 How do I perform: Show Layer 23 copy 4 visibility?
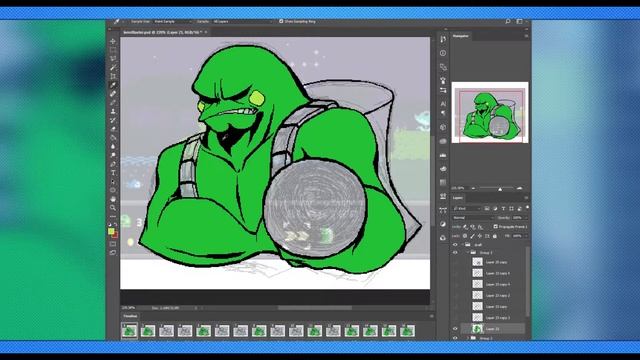point(455,284)
